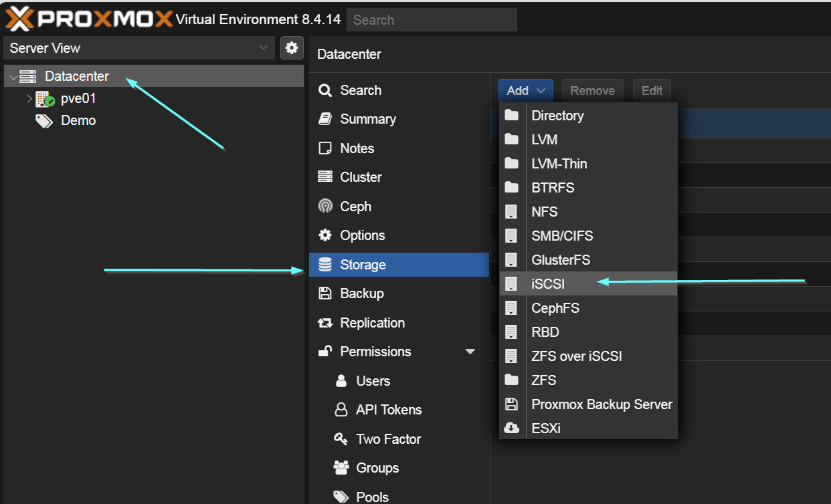The width and height of the screenshot is (831, 504).
Task: Select iSCSI from the Add menu
Action: pos(548,284)
